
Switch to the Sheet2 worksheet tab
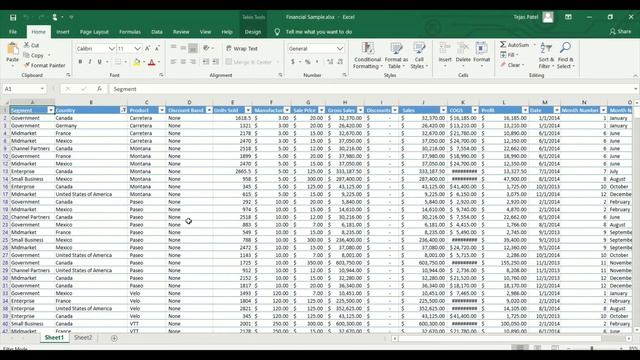click(83, 338)
